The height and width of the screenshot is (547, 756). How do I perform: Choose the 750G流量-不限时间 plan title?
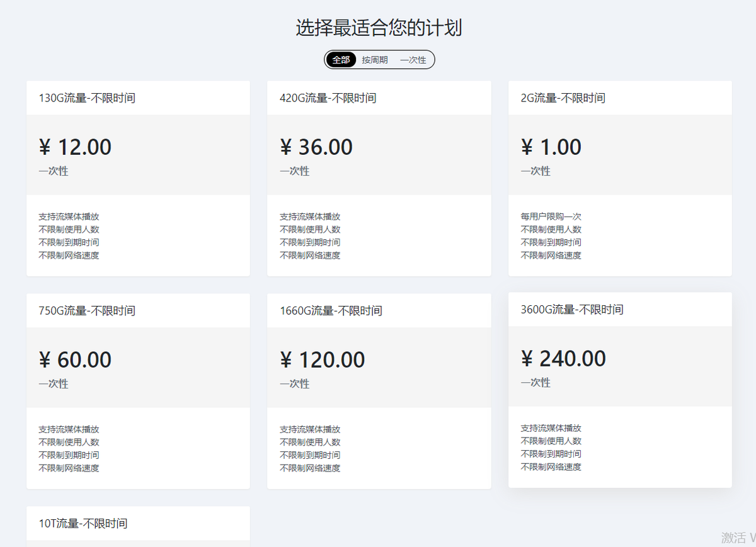coord(87,311)
